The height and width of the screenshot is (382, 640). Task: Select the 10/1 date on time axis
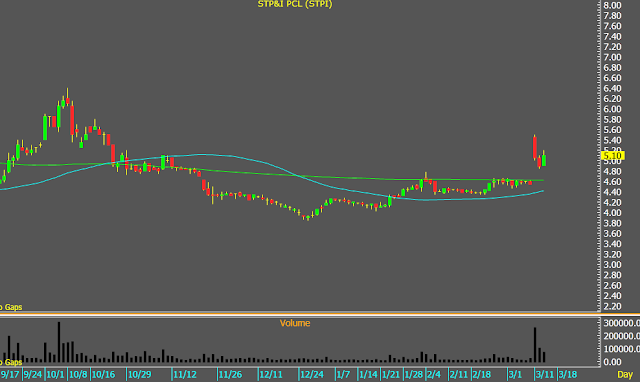56,375
